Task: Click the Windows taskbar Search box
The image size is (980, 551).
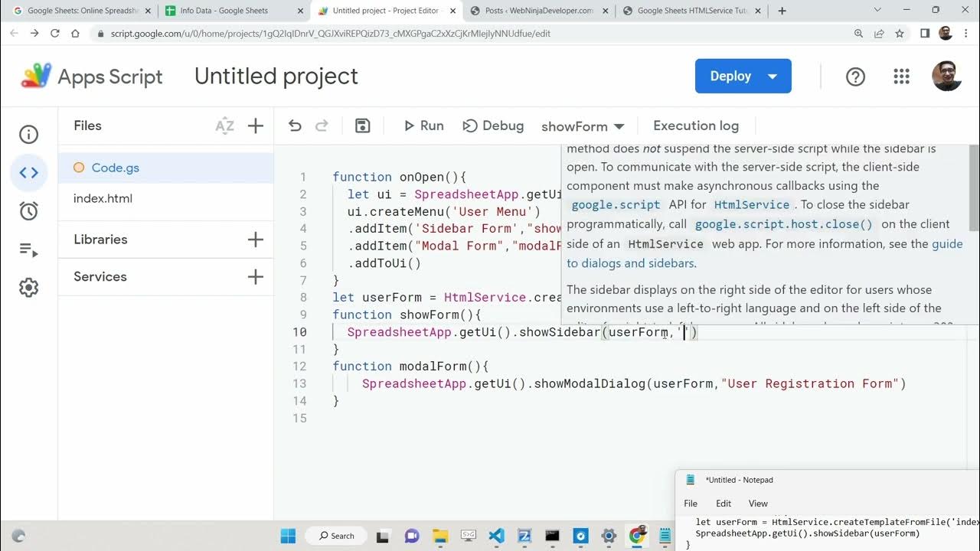Action: click(x=337, y=536)
